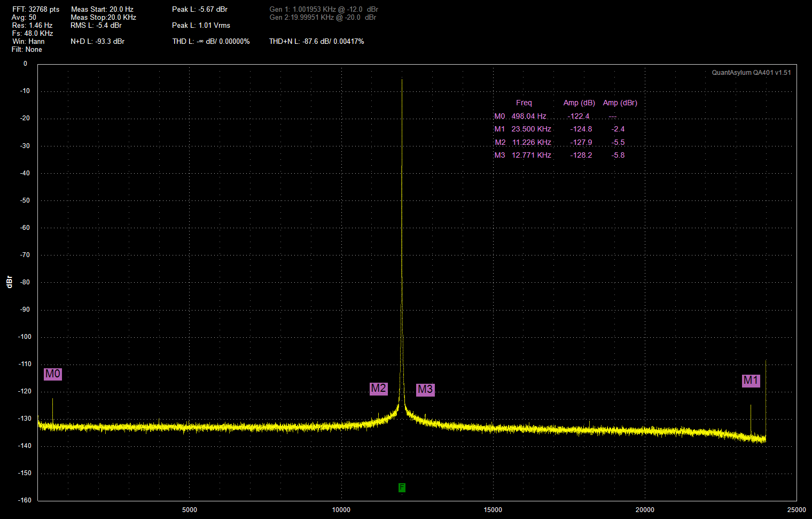Click the green F fundamental marker
Viewport: 812px width, 519px height.
(402, 487)
